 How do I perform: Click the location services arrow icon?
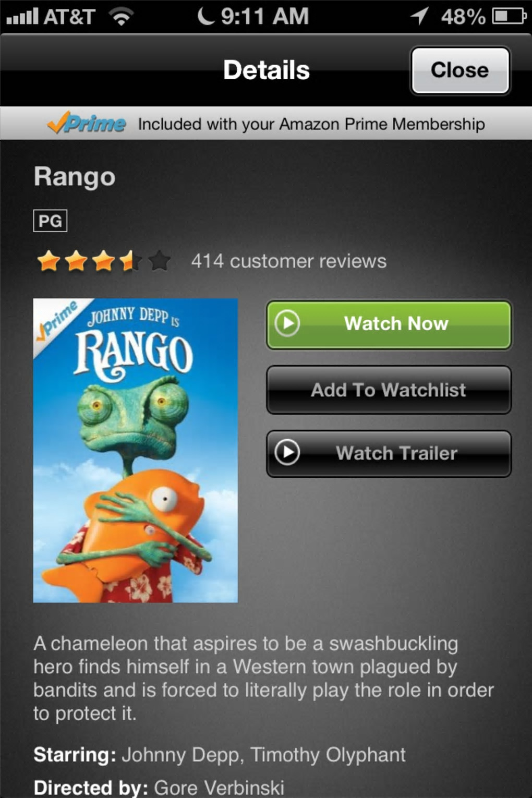tap(419, 16)
